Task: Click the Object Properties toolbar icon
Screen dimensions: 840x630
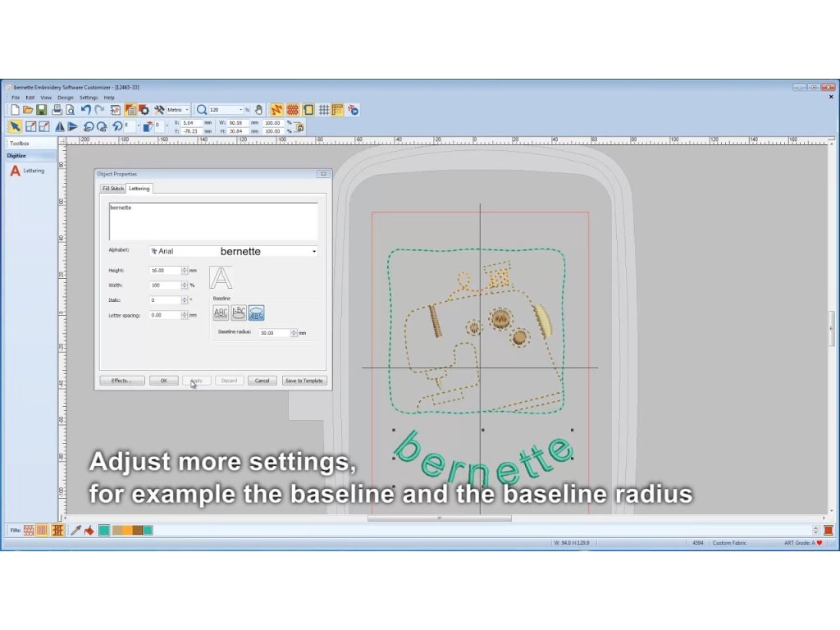Action: click(130, 110)
